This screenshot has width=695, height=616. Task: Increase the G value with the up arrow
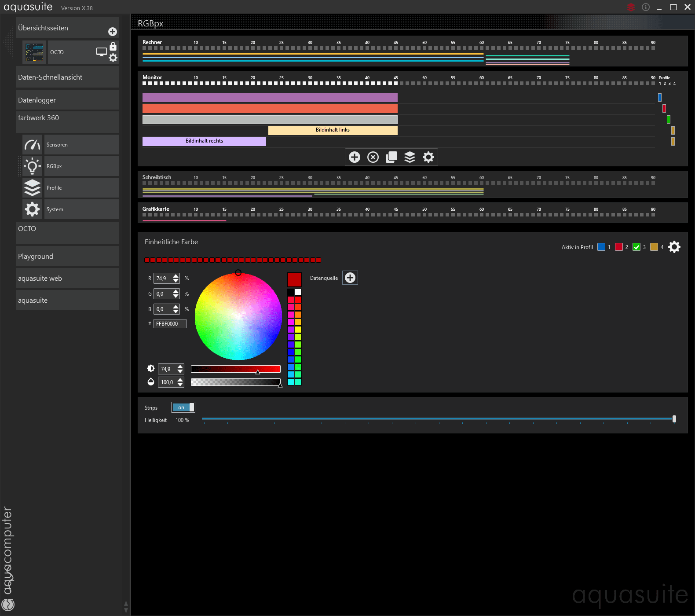coord(176,291)
